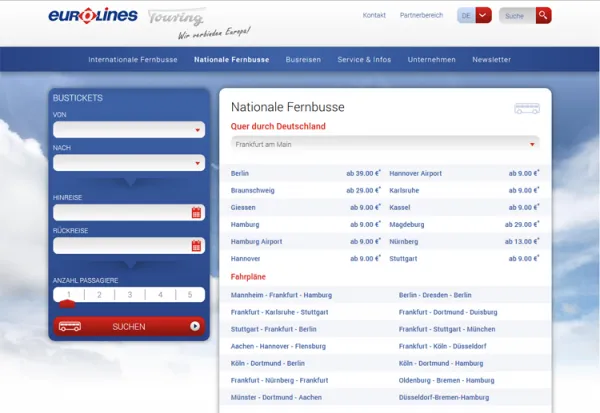Open Internationale Fernbusse menu

click(x=133, y=60)
